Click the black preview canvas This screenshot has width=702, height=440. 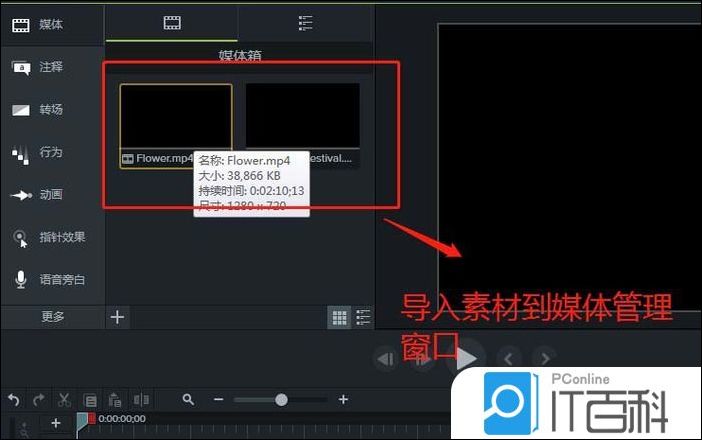click(569, 167)
